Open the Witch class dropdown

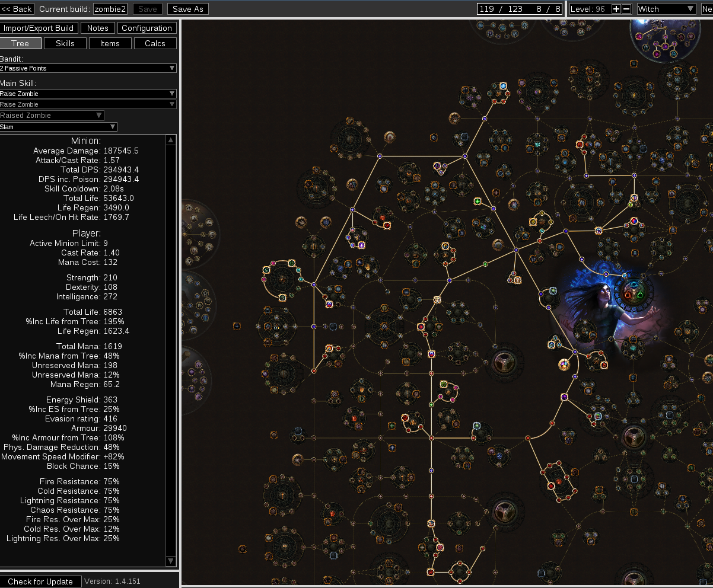666,9
